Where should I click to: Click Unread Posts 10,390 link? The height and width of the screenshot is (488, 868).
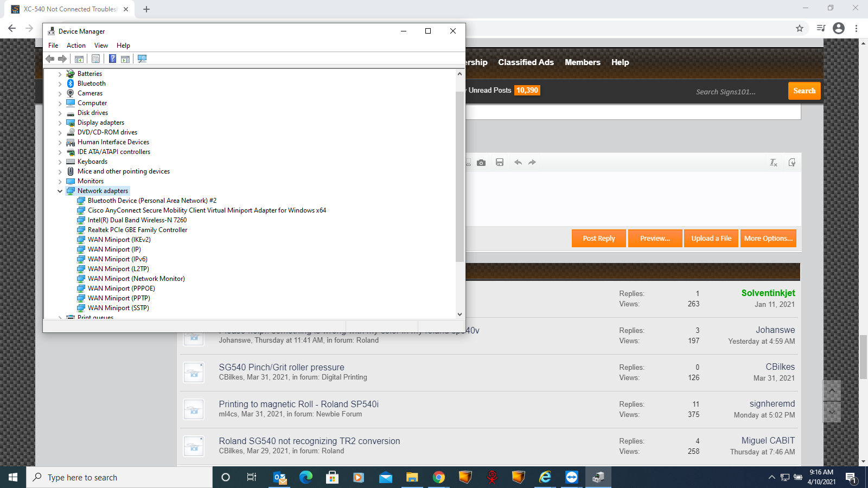504,91
